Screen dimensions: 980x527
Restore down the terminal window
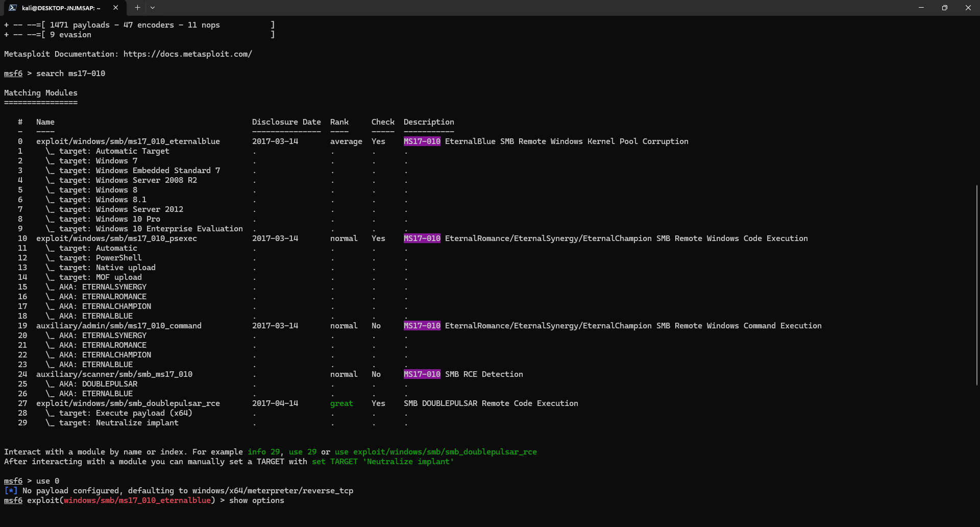[x=945, y=8]
